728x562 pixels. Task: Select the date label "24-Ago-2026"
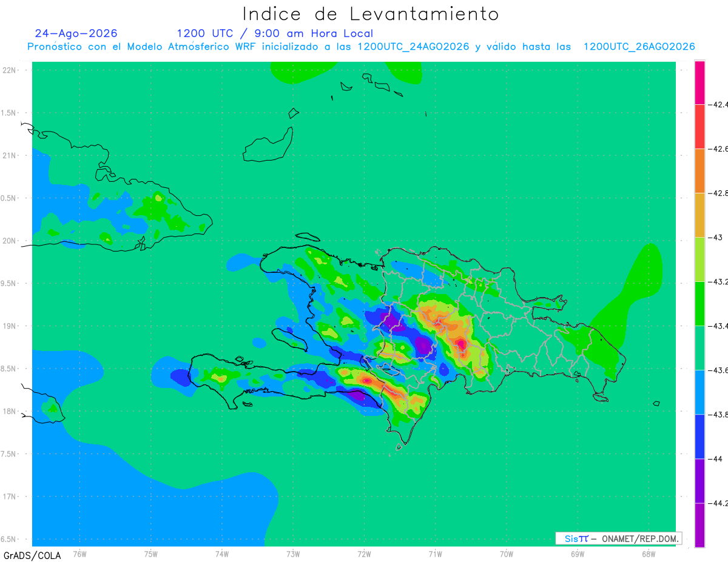(x=76, y=33)
